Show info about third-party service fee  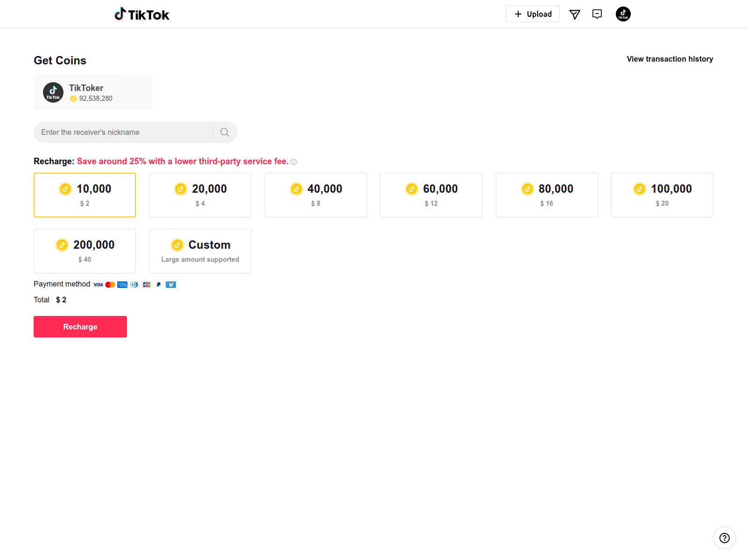click(294, 162)
